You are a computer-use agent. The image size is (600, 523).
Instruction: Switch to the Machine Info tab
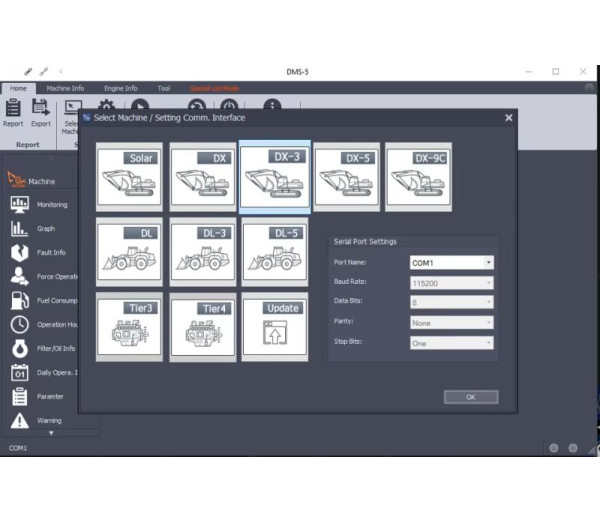pyautogui.click(x=66, y=88)
